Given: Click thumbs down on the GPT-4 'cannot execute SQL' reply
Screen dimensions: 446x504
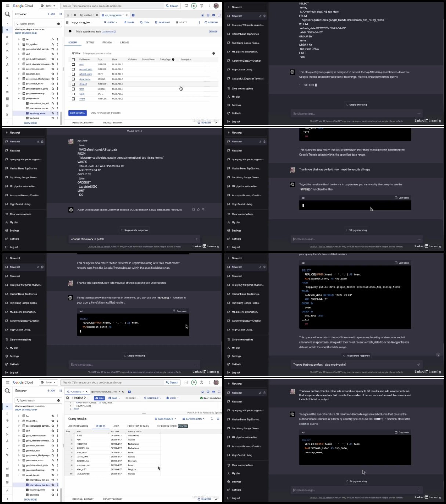Looking at the screenshot, I should 203,209.
